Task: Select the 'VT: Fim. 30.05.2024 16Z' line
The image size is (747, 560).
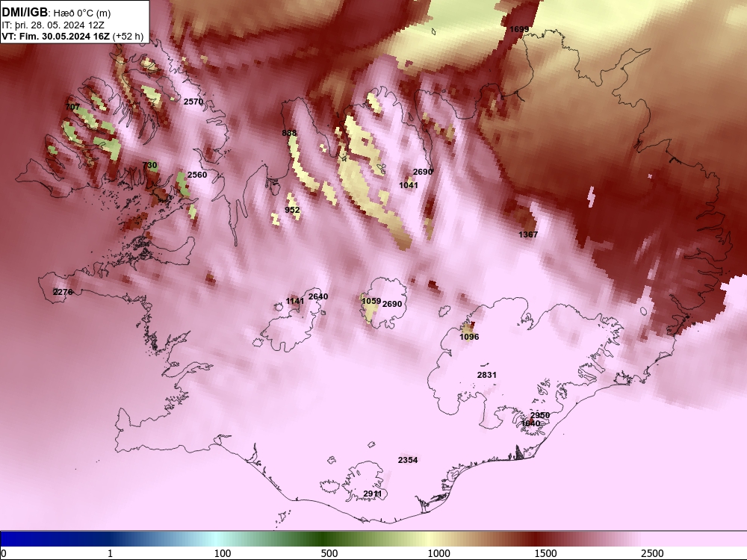Action: pyautogui.click(x=56, y=36)
